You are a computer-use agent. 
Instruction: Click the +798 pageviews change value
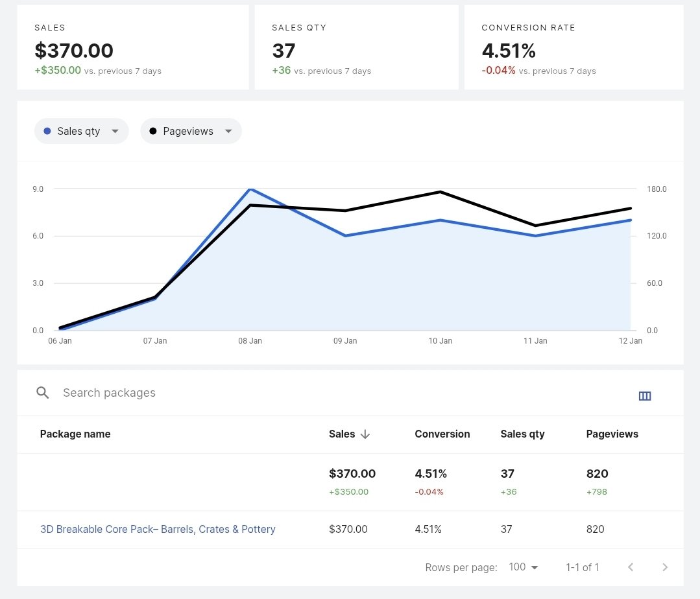[597, 491]
